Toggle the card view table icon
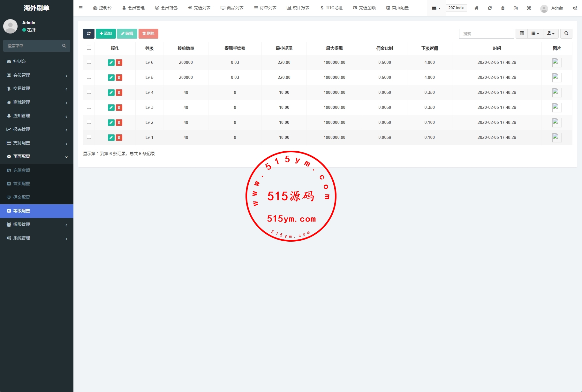 tap(522, 34)
